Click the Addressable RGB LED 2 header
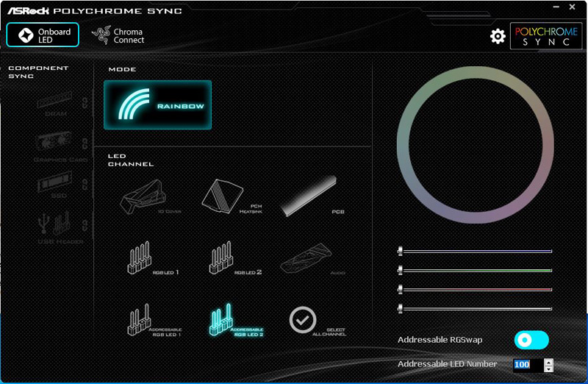 [x=223, y=319]
